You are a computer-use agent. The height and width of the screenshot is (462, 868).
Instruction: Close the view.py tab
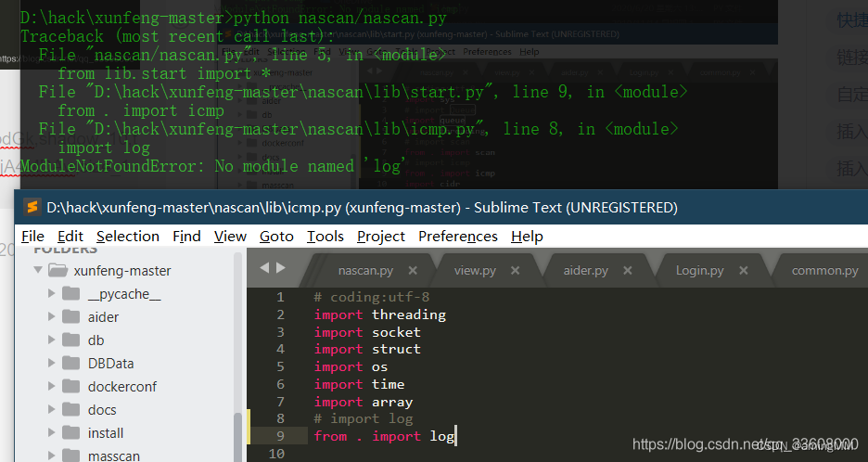point(515,270)
